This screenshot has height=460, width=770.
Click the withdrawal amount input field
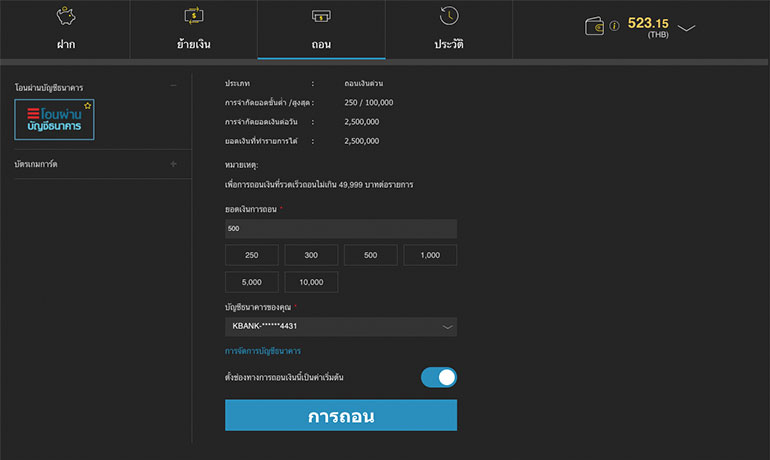pyautogui.click(x=341, y=229)
